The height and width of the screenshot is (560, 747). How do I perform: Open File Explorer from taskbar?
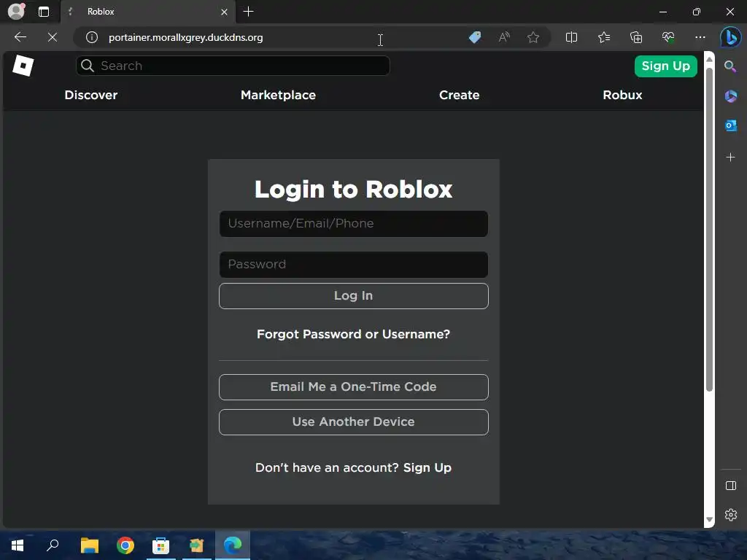[90, 545]
